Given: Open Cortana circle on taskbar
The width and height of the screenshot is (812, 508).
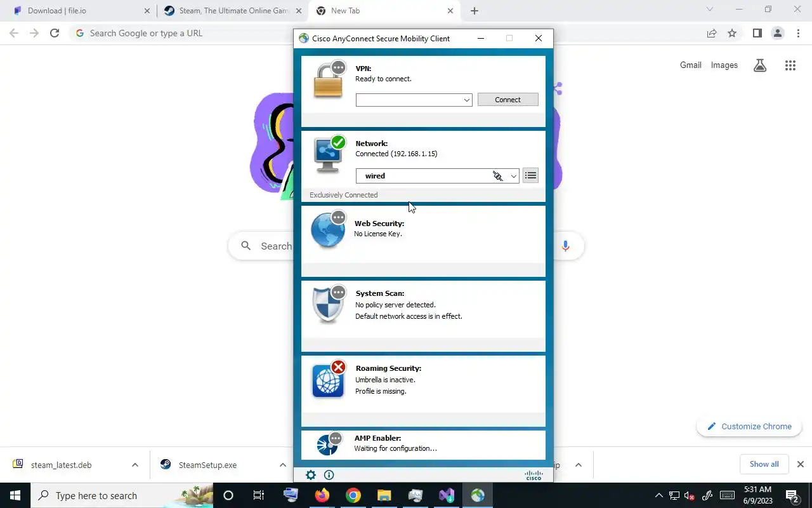Looking at the screenshot, I should [x=228, y=495].
